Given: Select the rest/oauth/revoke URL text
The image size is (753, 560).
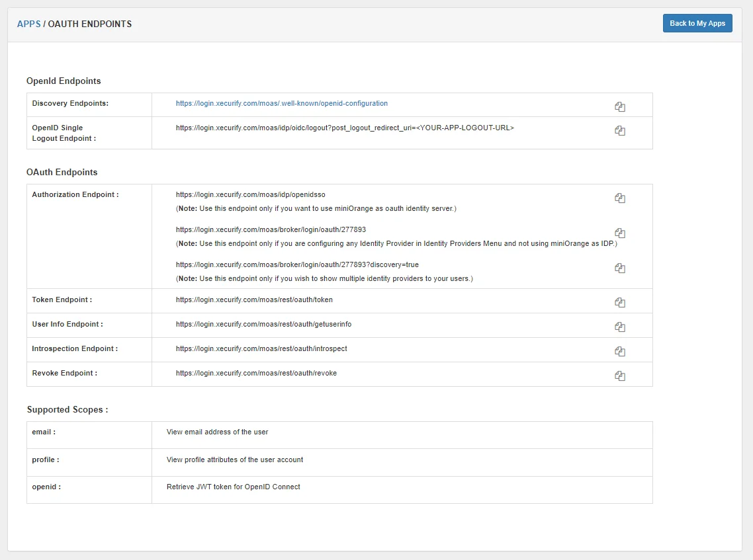Looking at the screenshot, I should click(x=257, y=373).
